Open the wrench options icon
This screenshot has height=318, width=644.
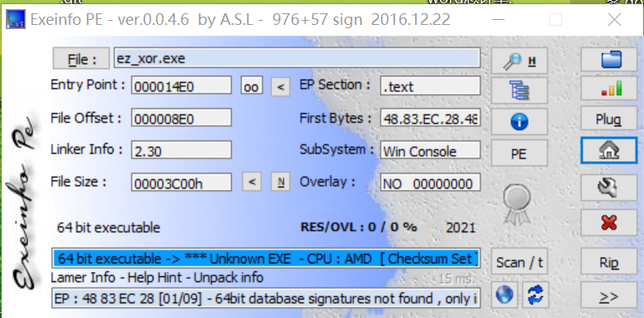(x=609, y=188)
